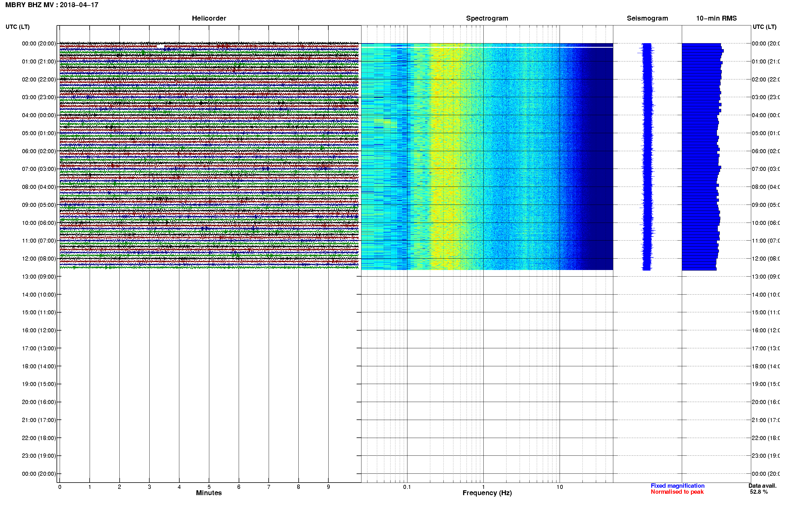Click left time label '23:00 (19:00)'

(39, 456)
